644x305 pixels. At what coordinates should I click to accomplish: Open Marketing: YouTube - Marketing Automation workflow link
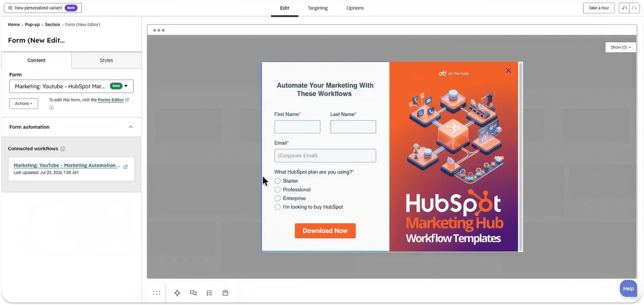coord(67,165)
